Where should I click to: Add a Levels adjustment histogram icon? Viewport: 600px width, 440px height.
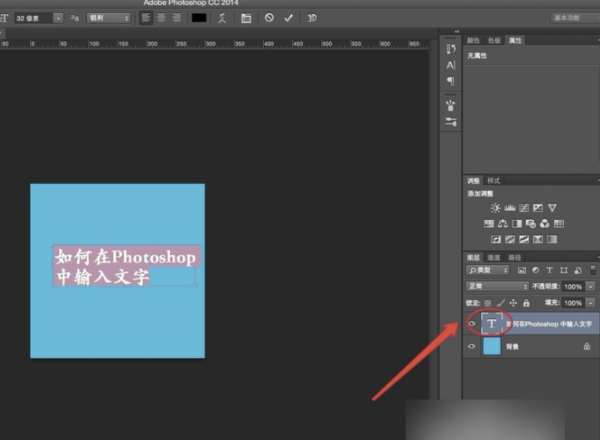(510, 207)
